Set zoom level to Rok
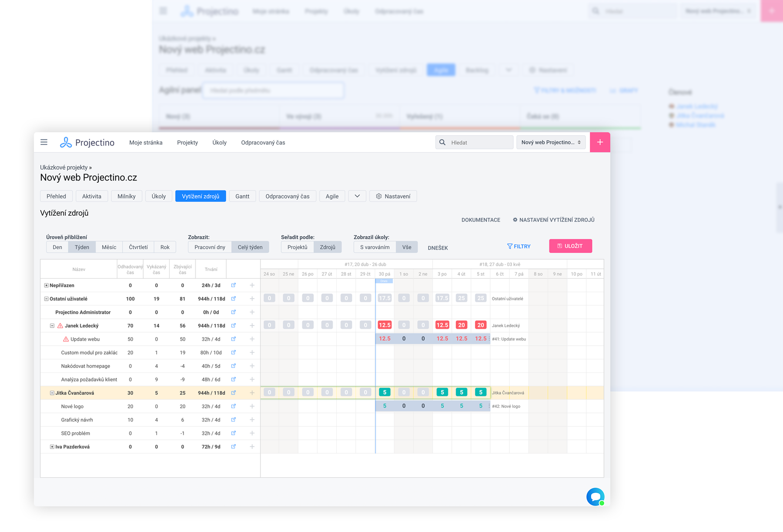 click(x=165, y=247)
